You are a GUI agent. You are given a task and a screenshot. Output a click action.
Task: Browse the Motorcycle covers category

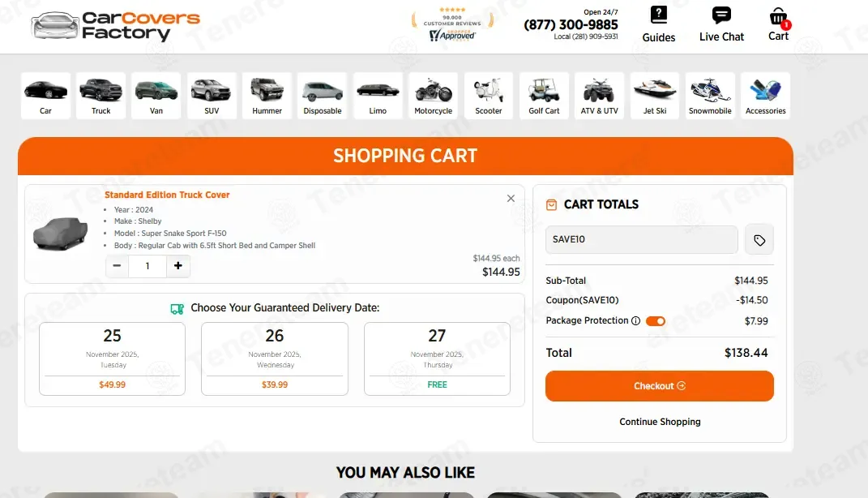point(434,96)
